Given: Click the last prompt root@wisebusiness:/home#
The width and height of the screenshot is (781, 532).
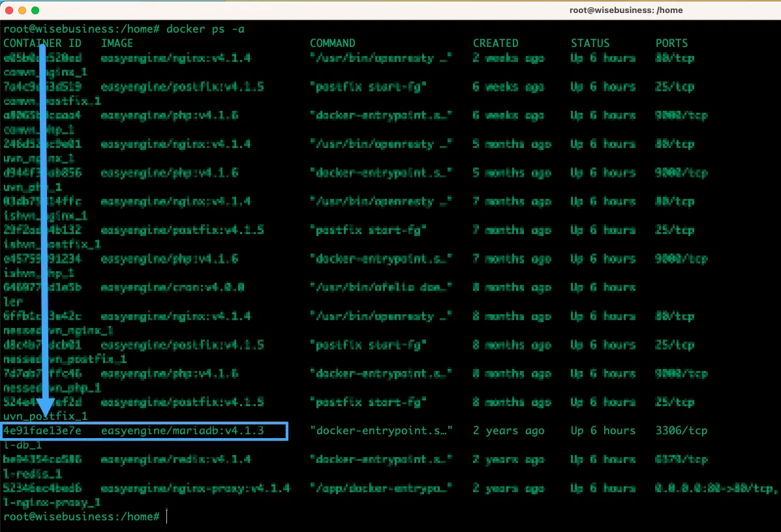Looking at the screenshot, I should pos(81,516).
